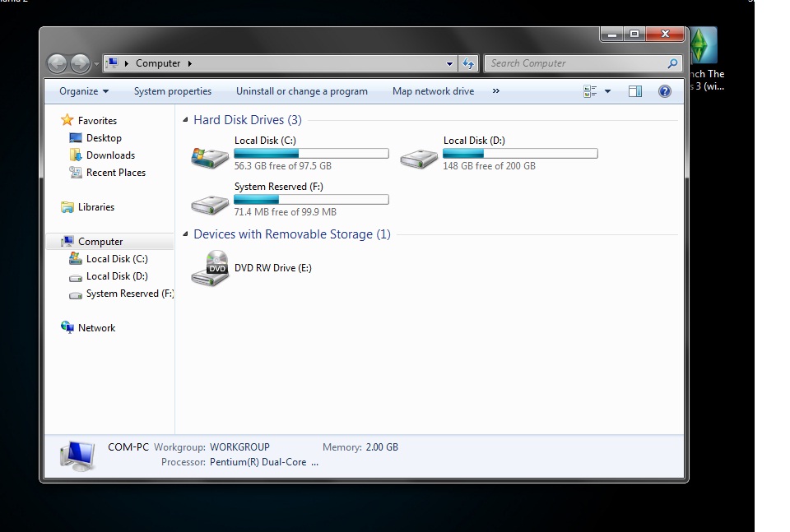Open the recent pages dropdown arrow
Viewport: 790px width, 532px height.
(96, 64)
